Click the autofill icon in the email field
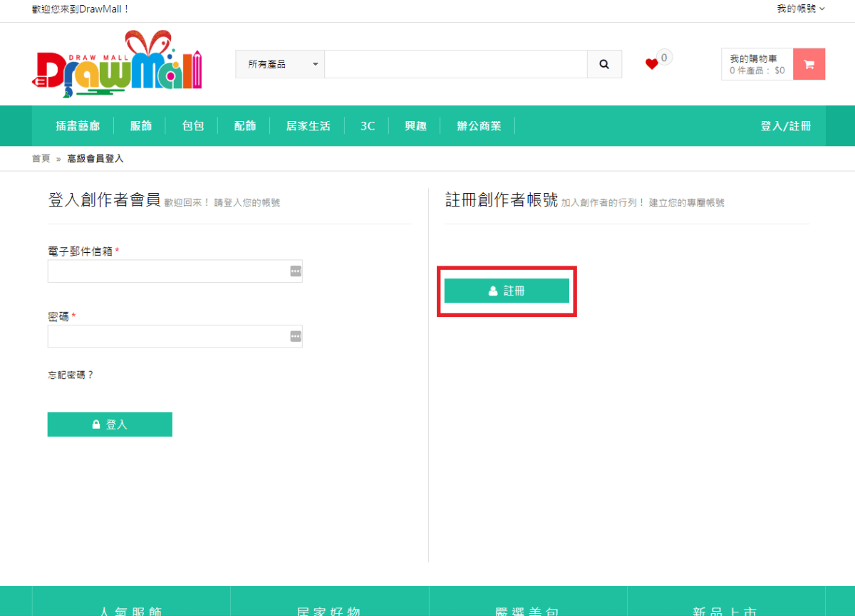 coord(295,271)
